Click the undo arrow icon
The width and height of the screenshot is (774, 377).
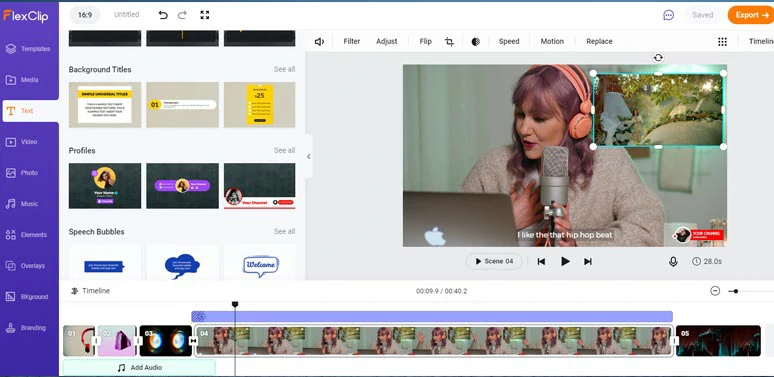163,15
